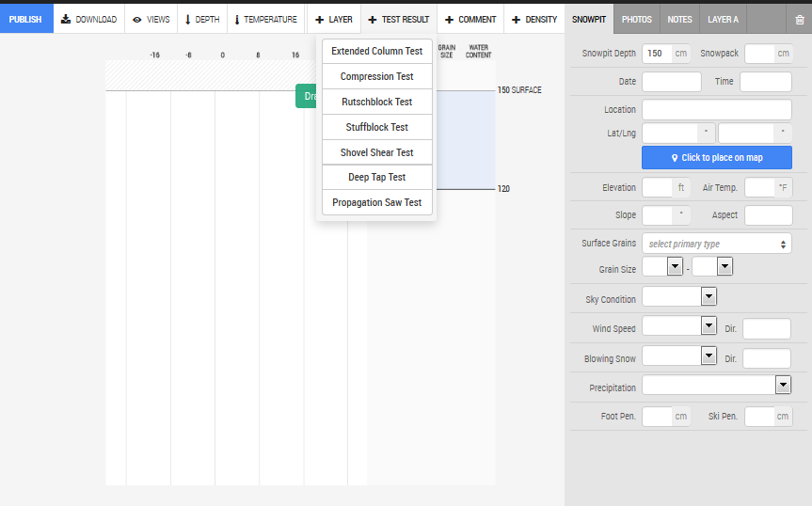Image resolution: width=812 pixels, height=506 pixels.
Task: Click the second Lat/Lng field
Action: (x=746, y=133)
